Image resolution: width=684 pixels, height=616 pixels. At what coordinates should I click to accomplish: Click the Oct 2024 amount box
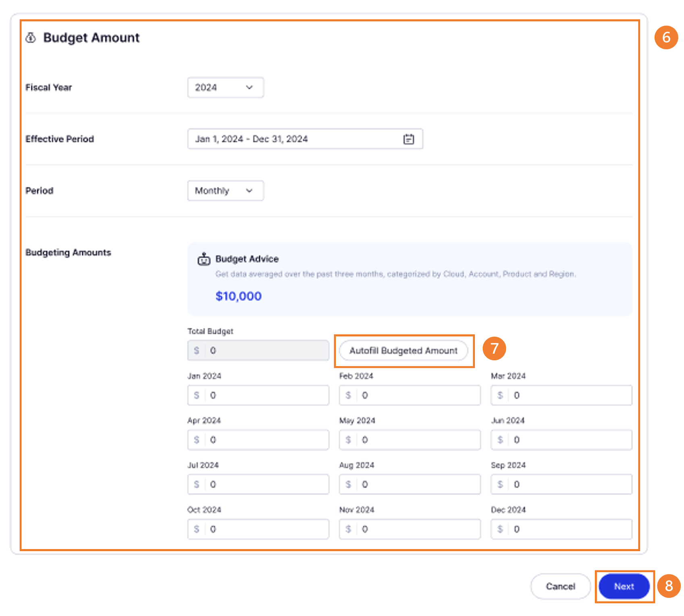click(x=266, y=529)
